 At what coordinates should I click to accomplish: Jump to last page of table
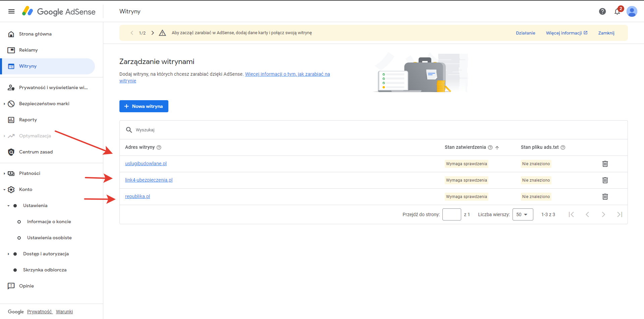click(620, 214)
